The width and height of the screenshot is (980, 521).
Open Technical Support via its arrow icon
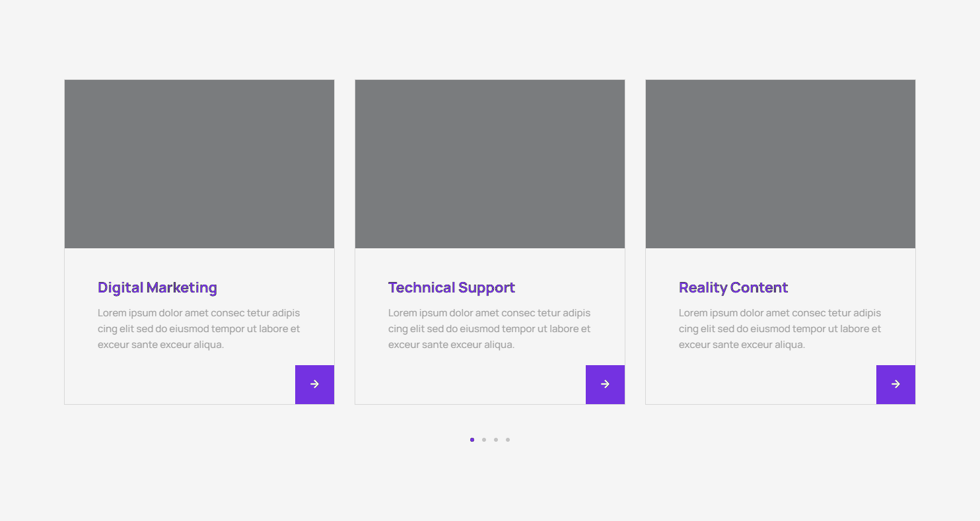605,384
